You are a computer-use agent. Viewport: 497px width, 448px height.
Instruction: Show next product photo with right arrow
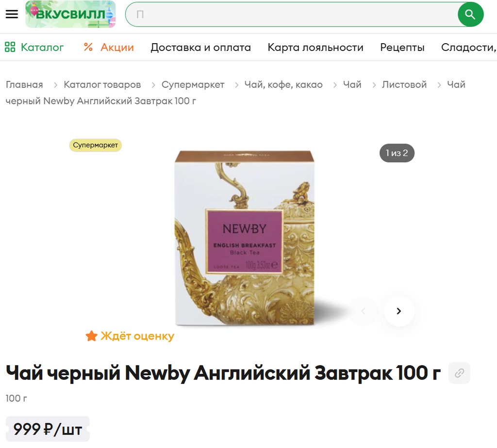399,311
